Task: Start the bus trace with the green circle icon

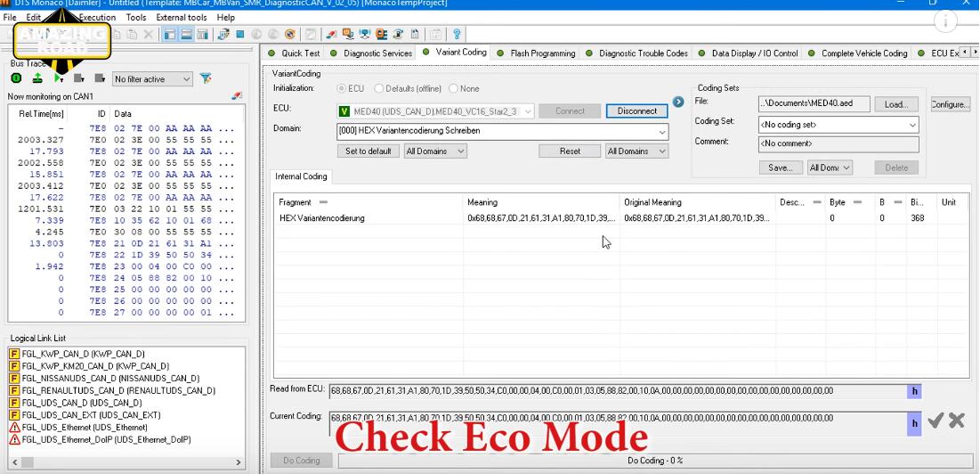Action: (x=17, y=78)
